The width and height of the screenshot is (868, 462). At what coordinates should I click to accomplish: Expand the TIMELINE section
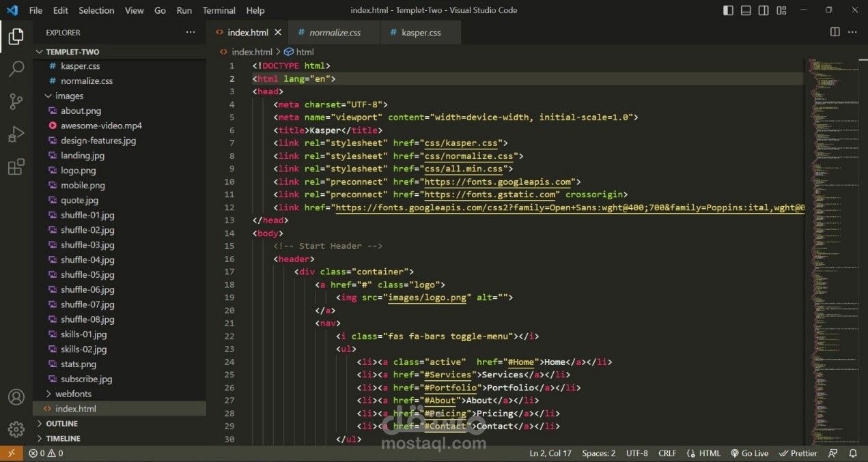click(120, 439)
